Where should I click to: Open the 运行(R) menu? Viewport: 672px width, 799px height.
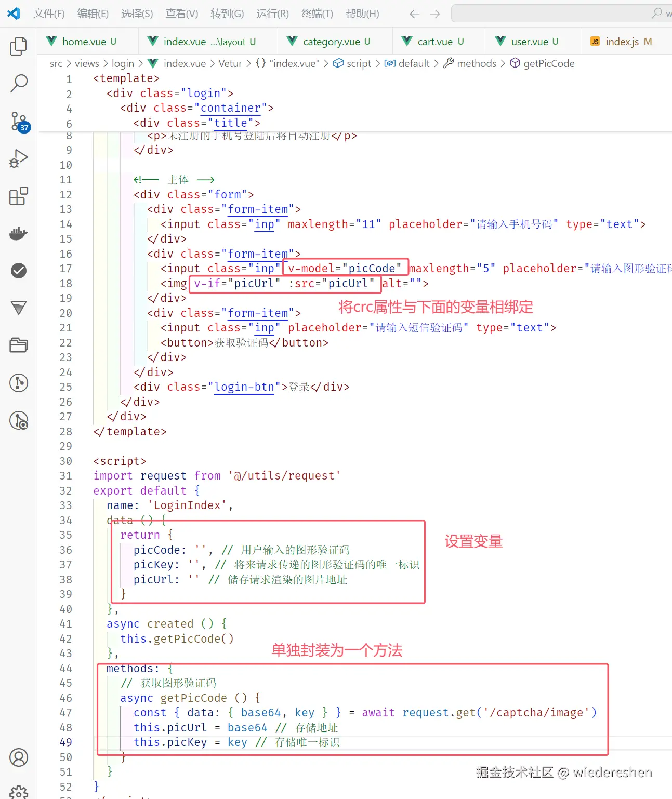coord(272,14)
